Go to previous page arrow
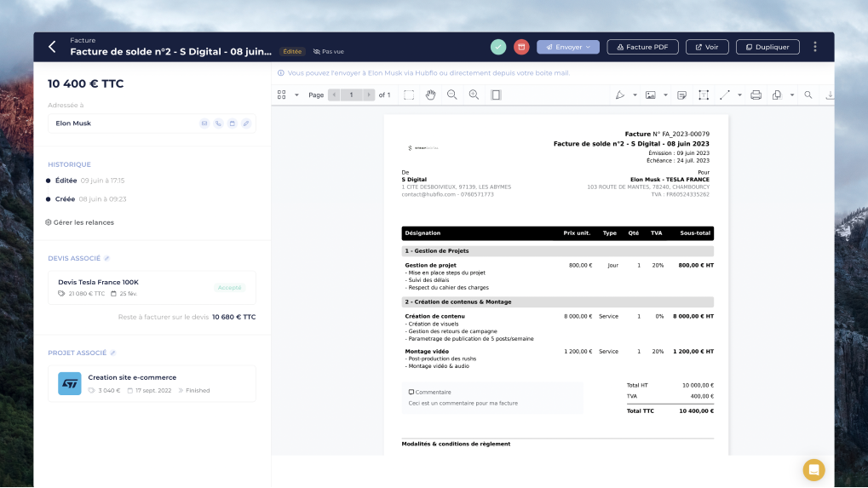 coord(335,95)
